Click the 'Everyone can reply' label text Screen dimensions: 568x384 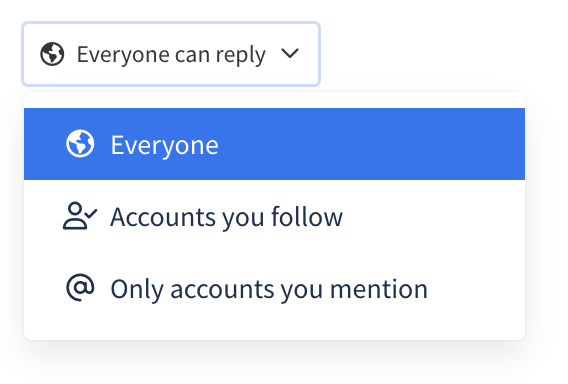[171, 55]
